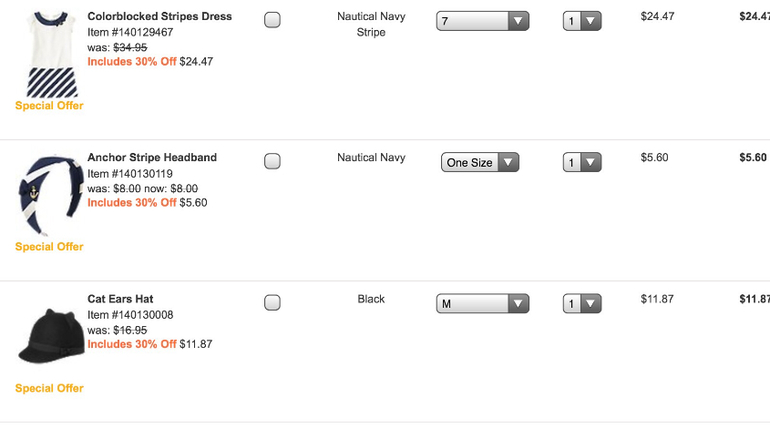Click the Cat Ears Hat title link
This screenshot has height=428, width=770.
coord(120,299)
